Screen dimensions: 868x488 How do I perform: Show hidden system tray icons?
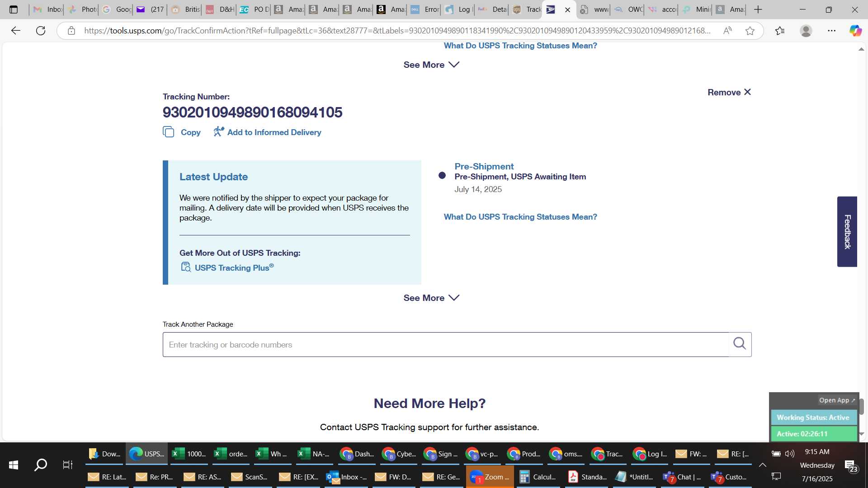[762, 465]
